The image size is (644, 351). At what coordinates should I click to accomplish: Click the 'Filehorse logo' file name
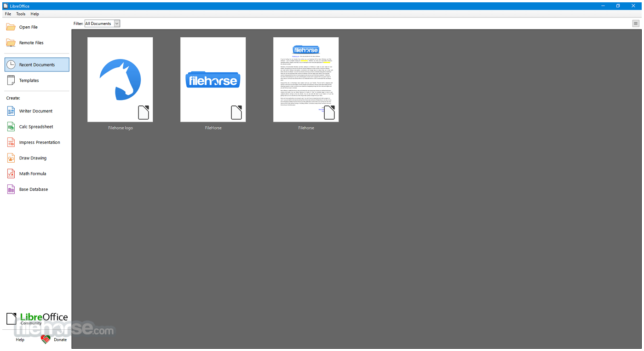click(121, 128)
